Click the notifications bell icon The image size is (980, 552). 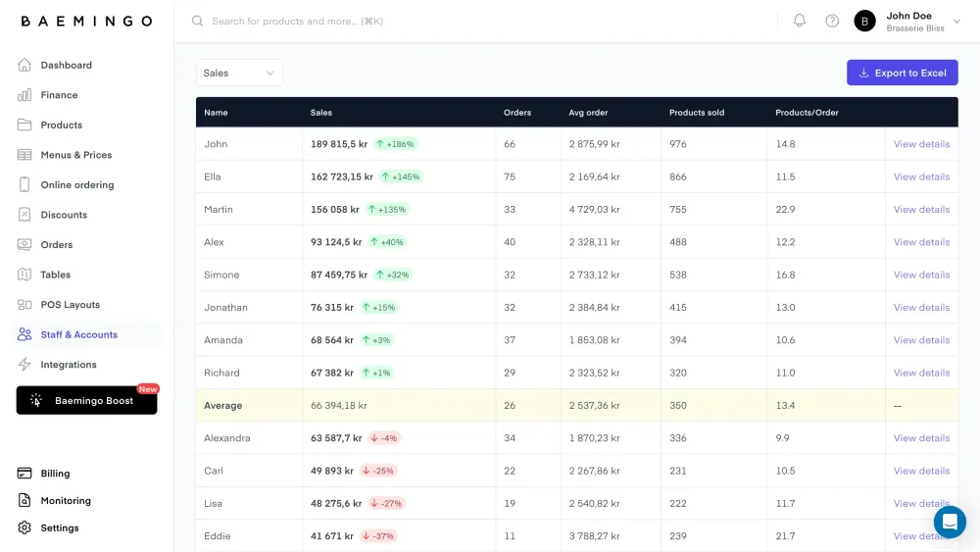pyautogui.click(x=800, y=21)
